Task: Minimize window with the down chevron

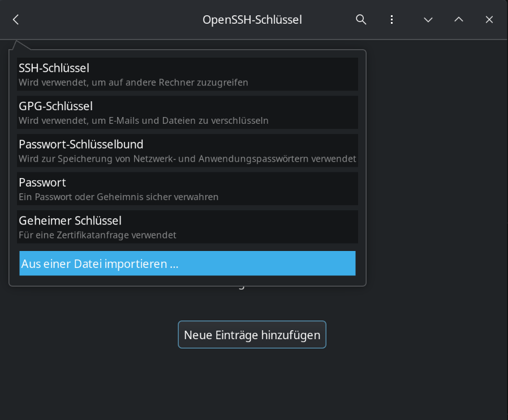Action: (428, 20)
